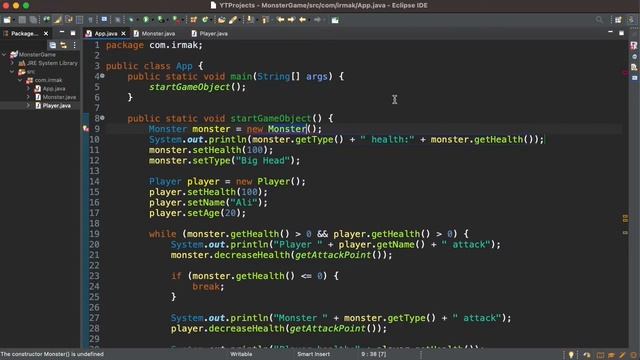The height and width of the screenshot is (360, 640).
Task: Open Package Explorer View Menu dots
Action: pos(74,45)
